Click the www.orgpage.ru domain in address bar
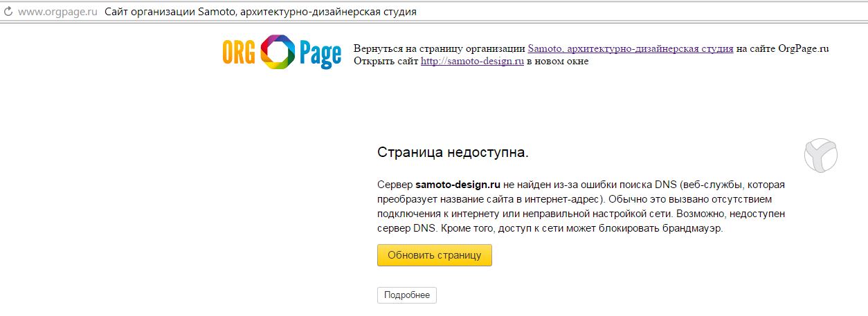Screen dimensions: 868x316 57,12
